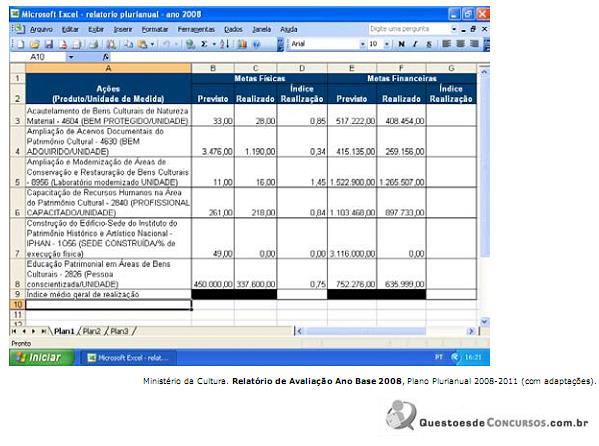599x446 pixels.
Task: Select the Plan1 sheet tab
Action: (x=64, y=331)
